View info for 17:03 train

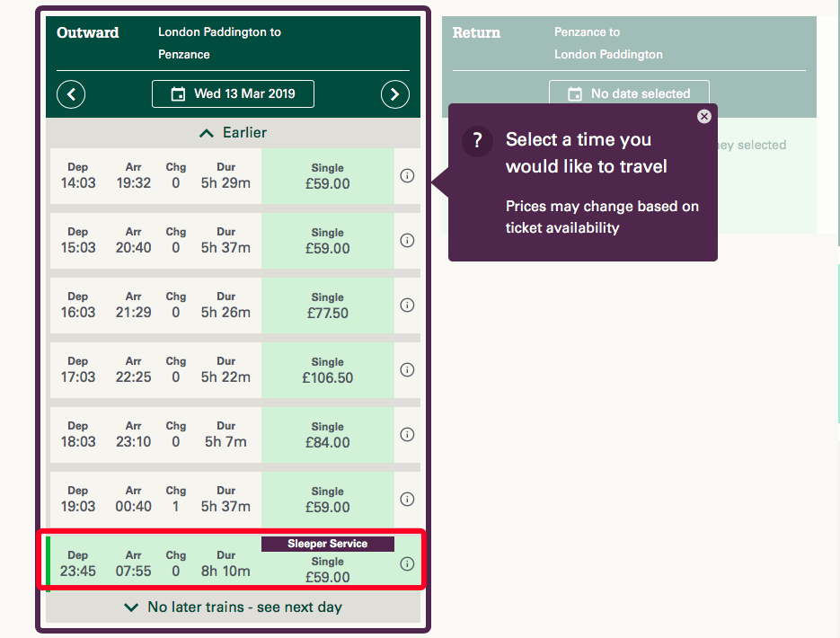[x=407, y=370]
